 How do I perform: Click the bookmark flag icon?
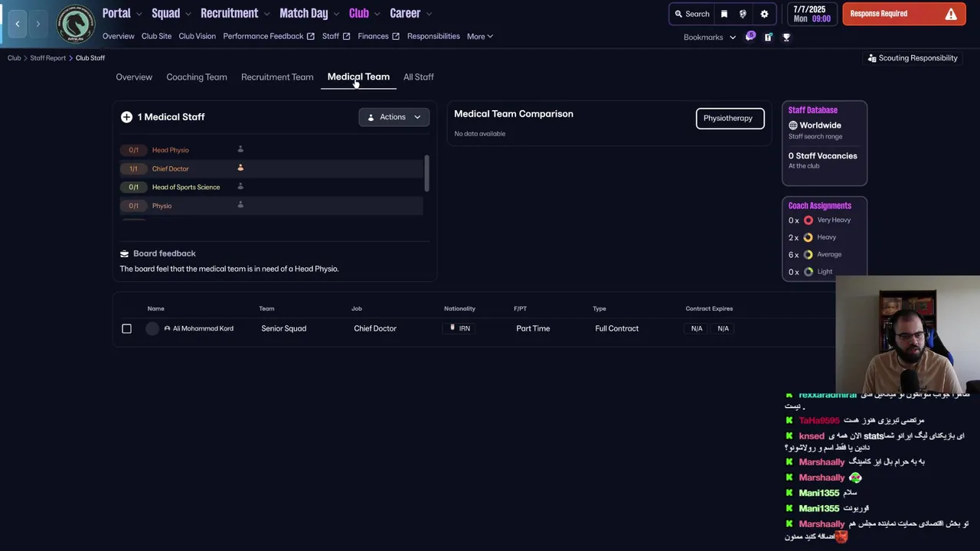[x=724, y=14]
